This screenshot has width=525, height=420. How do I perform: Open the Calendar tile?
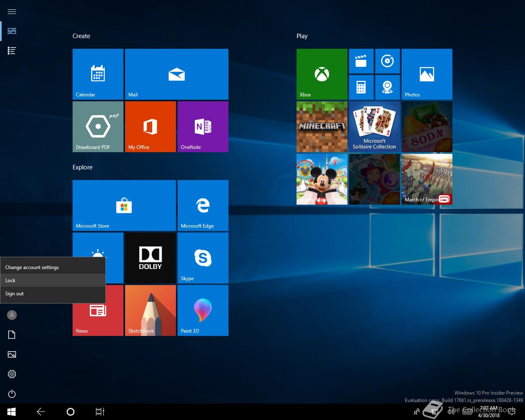pyautogui.click(x=98, y=74)
